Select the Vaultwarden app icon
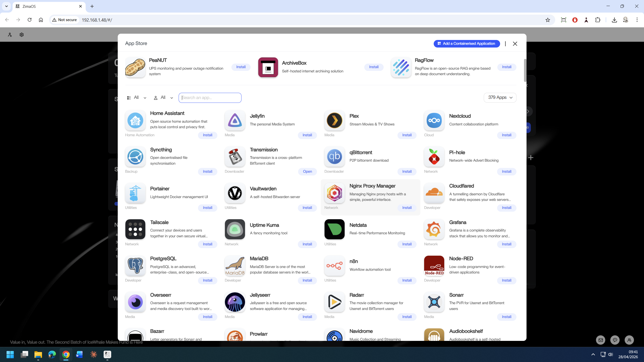The width and height of the screenshot is (644, 362). pyautogui.click(x=235, y=193)
